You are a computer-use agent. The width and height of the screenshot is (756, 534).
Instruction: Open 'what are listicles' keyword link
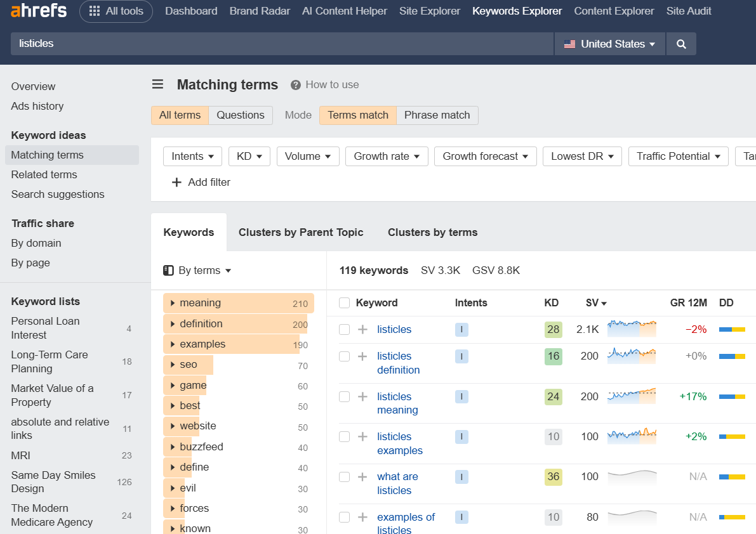(x=397, y=483)
